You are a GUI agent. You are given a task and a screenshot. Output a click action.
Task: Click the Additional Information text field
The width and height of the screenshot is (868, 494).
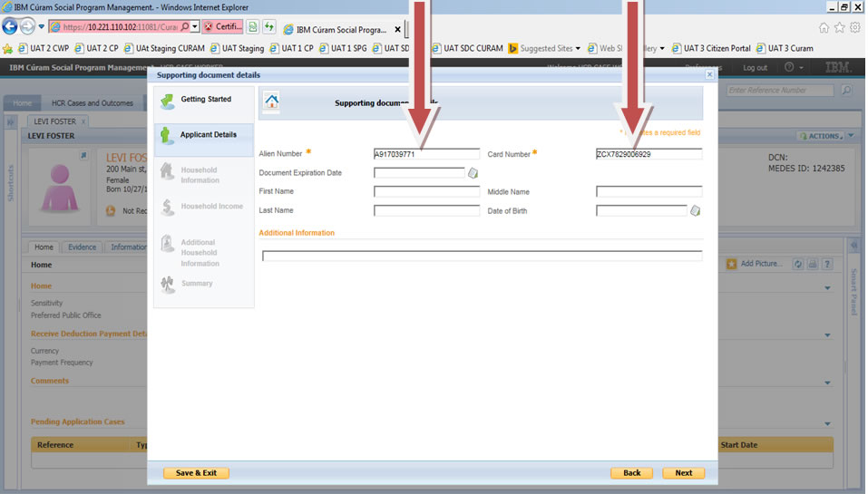click(x=483, y=256)
